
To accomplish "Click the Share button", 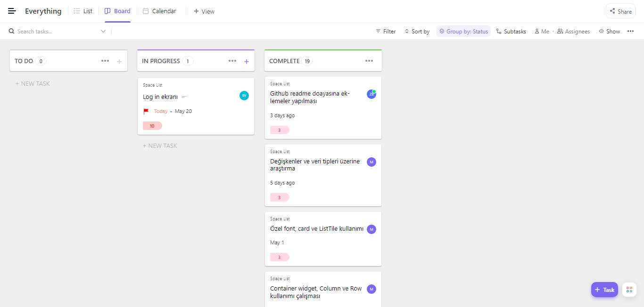I will click(x=620, y=11).
